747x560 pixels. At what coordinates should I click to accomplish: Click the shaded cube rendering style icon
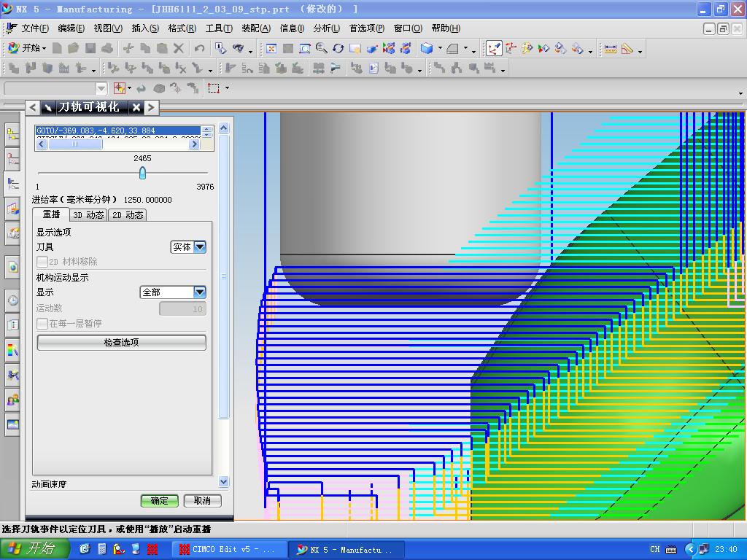click(427, 49)
